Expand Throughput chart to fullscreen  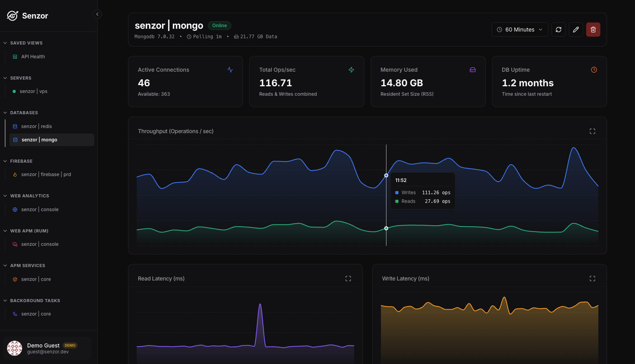(592, 131)
